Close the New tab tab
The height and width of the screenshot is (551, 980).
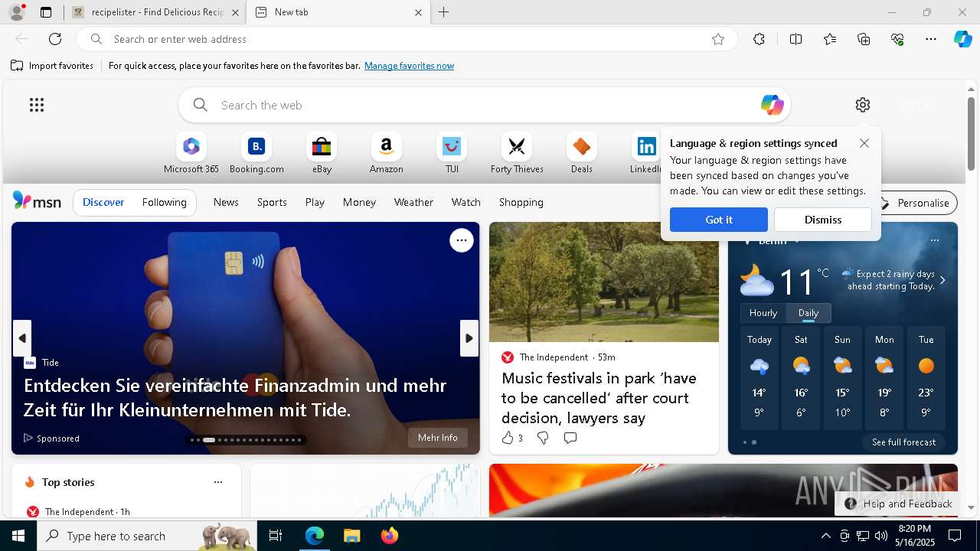[418, 12]
